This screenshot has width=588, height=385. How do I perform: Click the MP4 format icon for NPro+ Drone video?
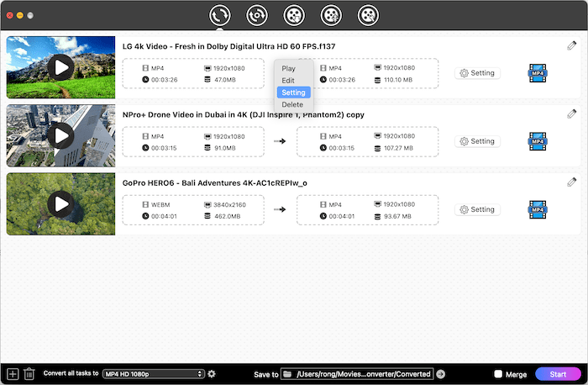point(537,141)
